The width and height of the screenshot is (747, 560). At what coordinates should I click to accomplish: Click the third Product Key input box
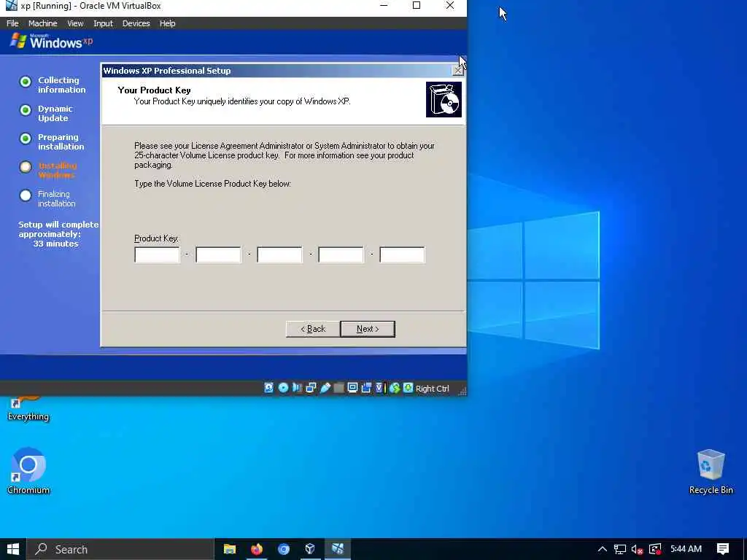coord(279,254)
